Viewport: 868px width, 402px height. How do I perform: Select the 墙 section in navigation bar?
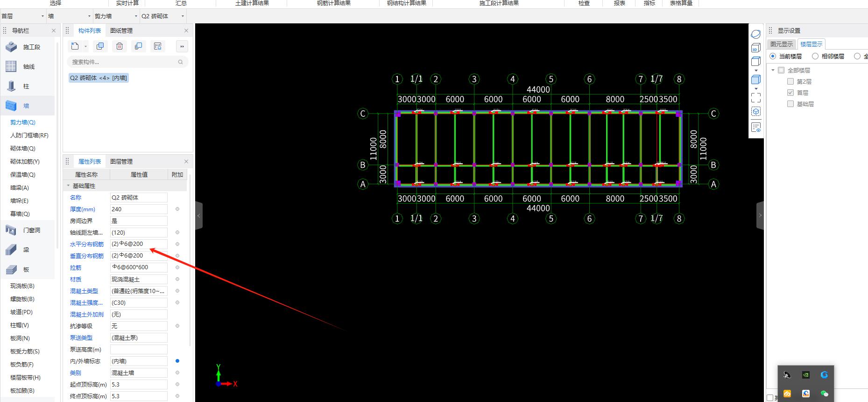[x=28, y=106]
